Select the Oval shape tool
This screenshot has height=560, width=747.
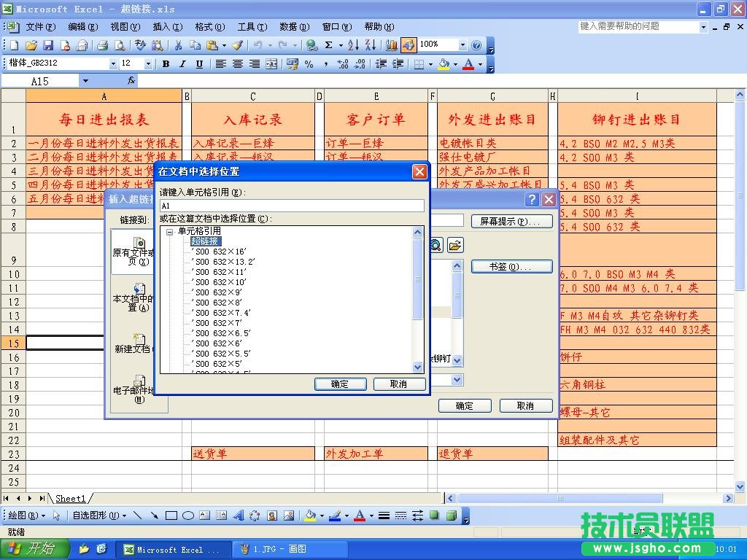(189, 516)
